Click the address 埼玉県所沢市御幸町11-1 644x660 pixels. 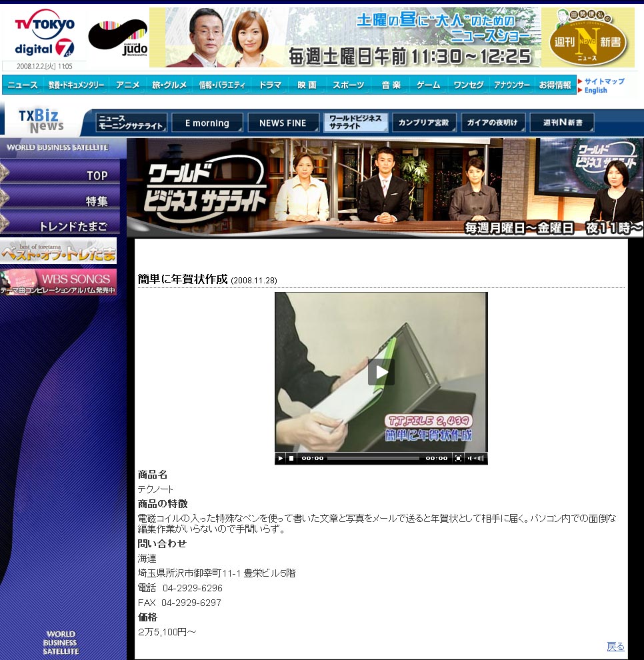coord(189,573)
